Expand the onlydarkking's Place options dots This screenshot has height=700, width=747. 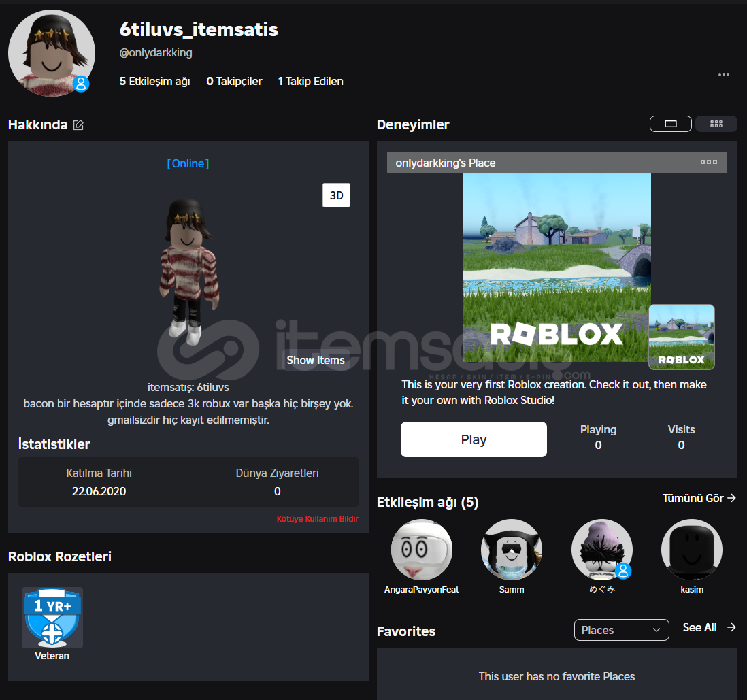point(709,163)
